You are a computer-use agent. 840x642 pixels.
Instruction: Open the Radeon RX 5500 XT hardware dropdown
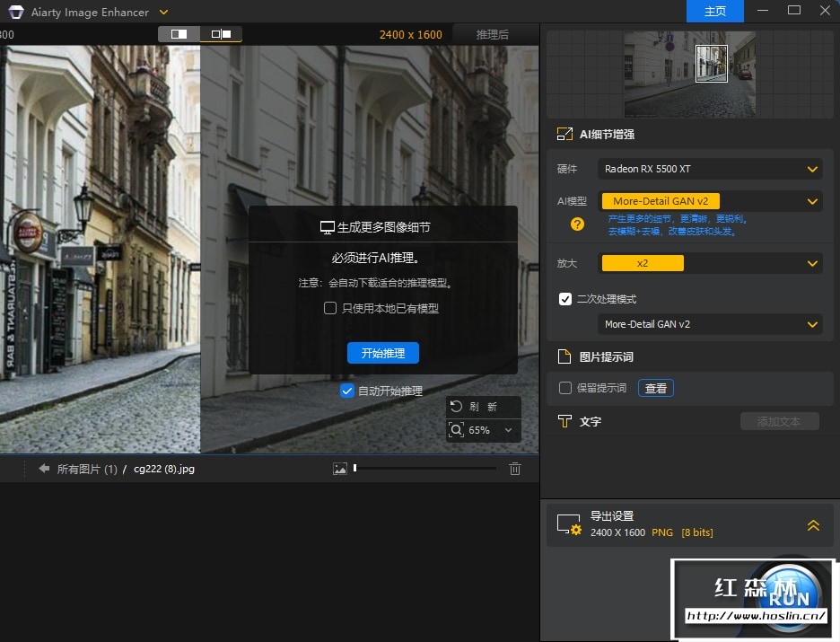[710, 169]
